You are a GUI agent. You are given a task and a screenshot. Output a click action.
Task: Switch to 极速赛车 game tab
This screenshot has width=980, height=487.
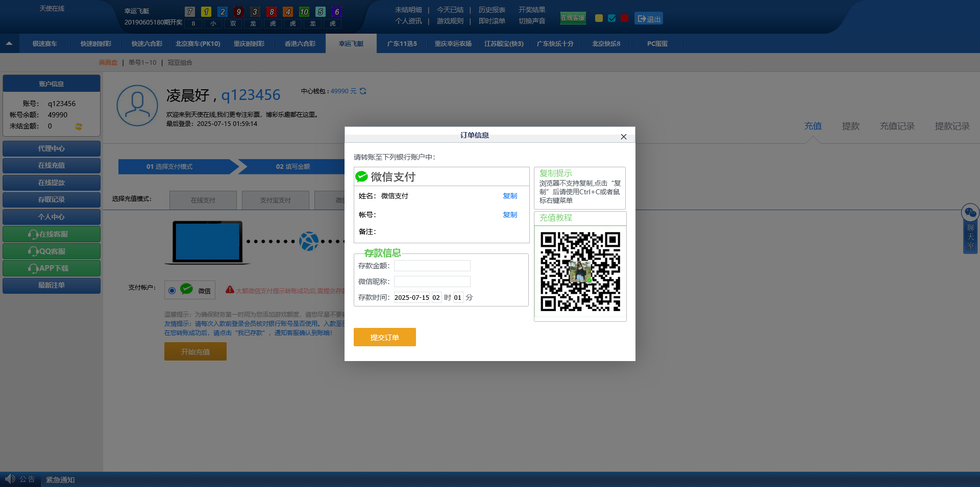(45, 43)
